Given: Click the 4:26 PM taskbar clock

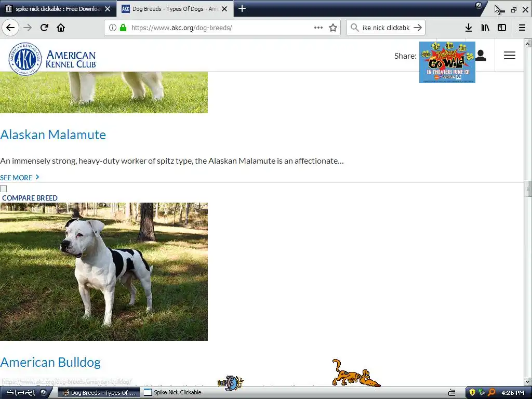Looking at the screenshot, I should tap(513, 393).
